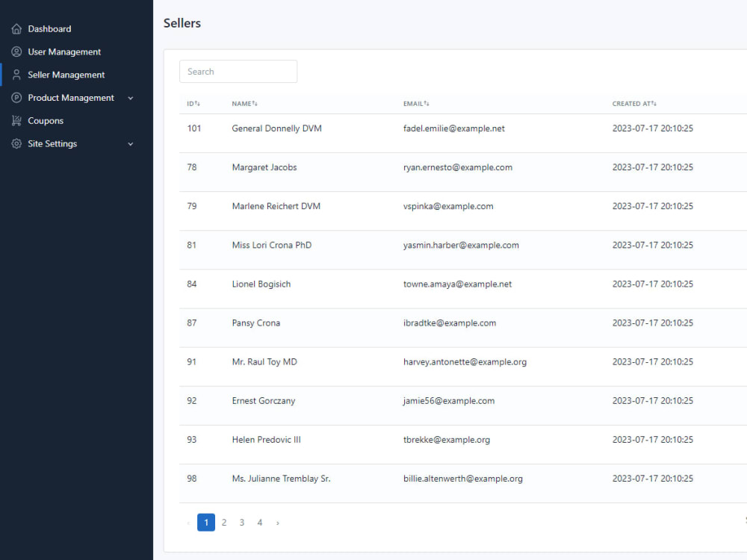Click the ID cell 84

pos(191,284)
